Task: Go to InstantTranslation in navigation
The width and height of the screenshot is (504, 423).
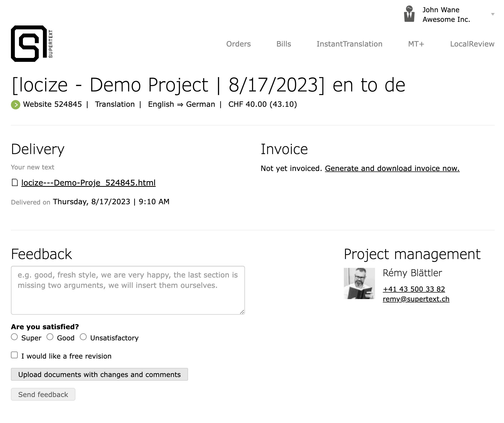Action: [349, 44]
